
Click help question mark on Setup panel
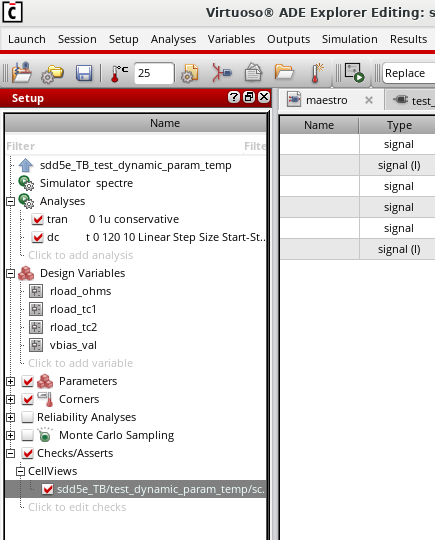tap(234, 97)
